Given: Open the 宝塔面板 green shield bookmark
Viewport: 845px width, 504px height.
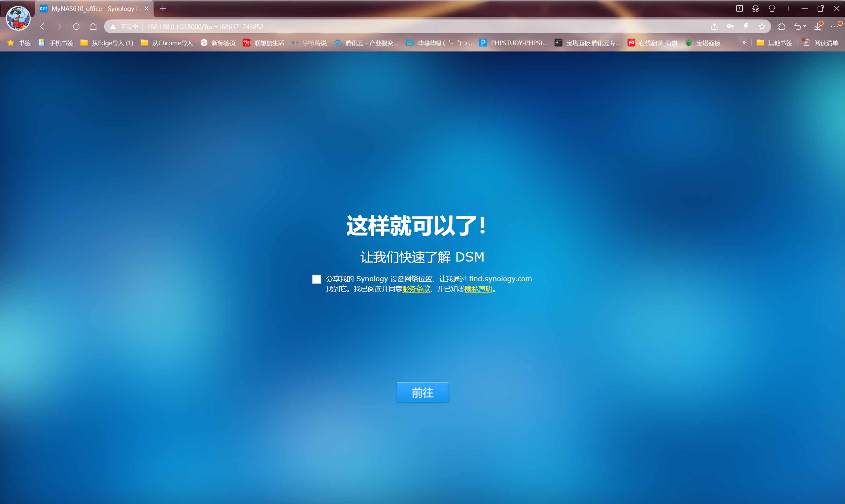Looking at the screenshot, I should coord(703,43).
